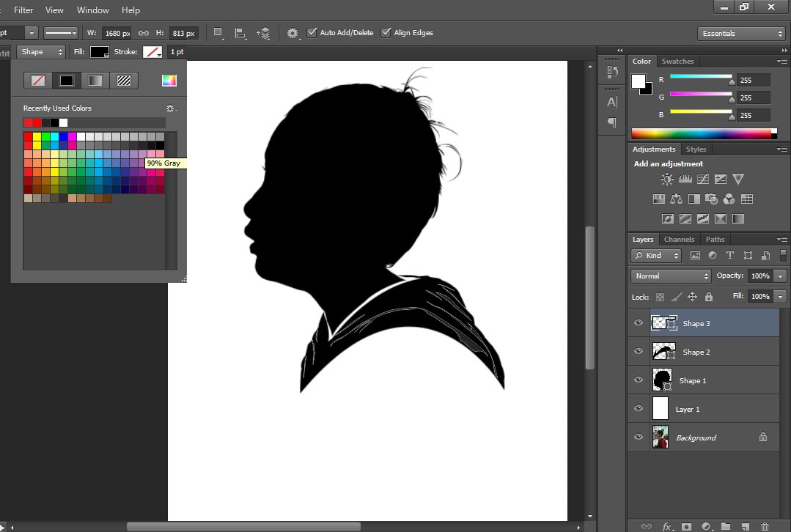The height and width of the screenshot is (532, 791).
Task: Open the Shape tool mode dropdown
Action: [40, 51]
